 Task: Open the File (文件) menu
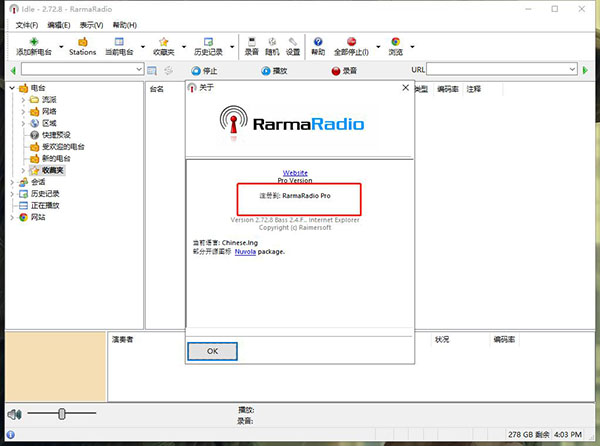click(x=26, y=25)
